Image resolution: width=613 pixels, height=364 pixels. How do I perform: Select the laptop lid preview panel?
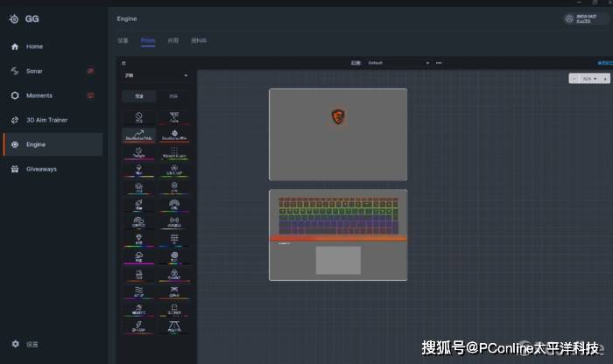338,135
